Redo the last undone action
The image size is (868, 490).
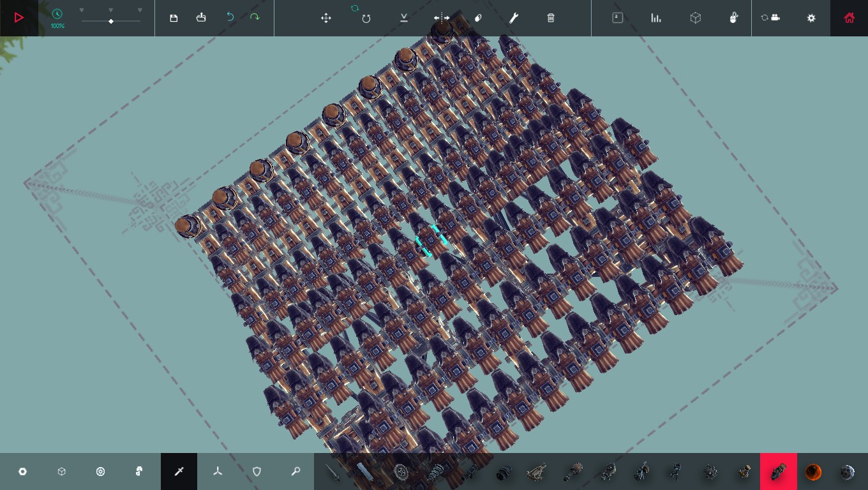click(255, 17)
